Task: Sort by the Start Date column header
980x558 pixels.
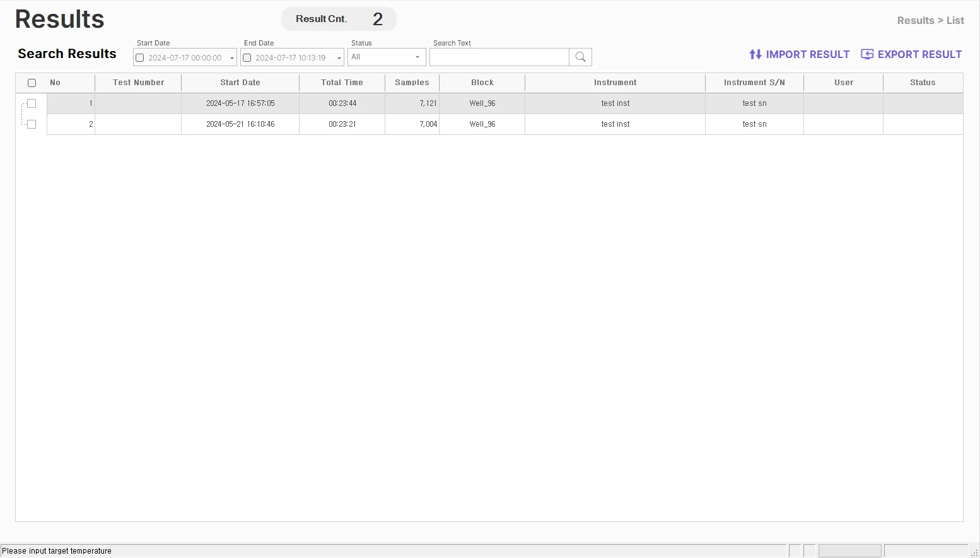Action: pyautogui.click(x=240, y=83)
